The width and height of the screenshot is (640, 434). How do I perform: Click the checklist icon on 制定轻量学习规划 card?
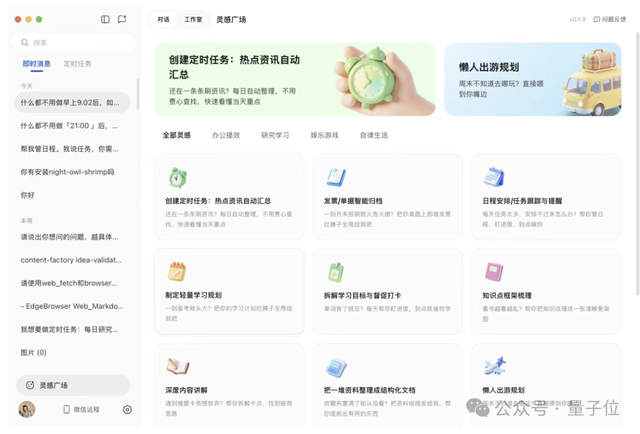tap(177, 272)
